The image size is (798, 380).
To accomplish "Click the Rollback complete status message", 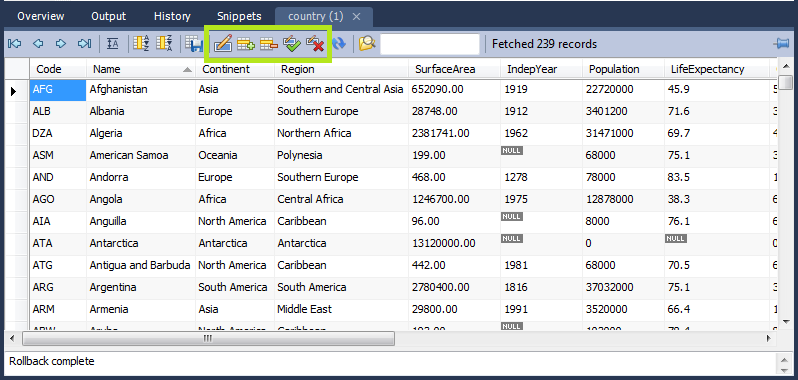I will coord(52,362).
